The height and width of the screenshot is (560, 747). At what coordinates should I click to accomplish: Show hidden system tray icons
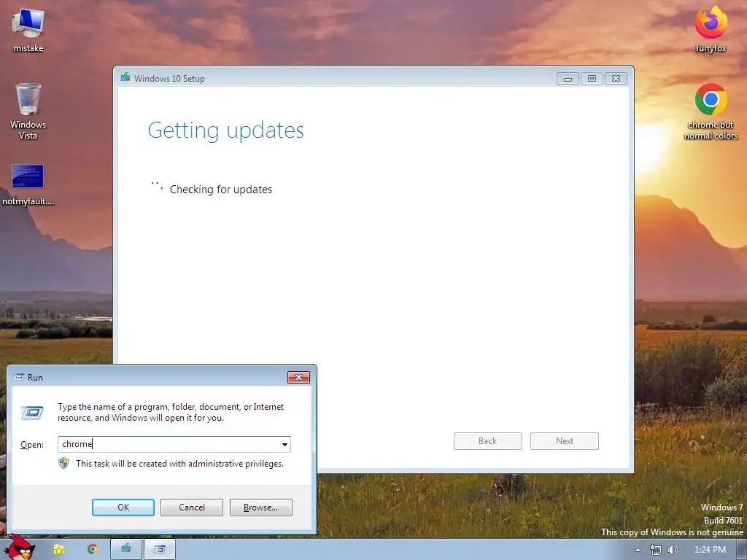pos(638,550)
